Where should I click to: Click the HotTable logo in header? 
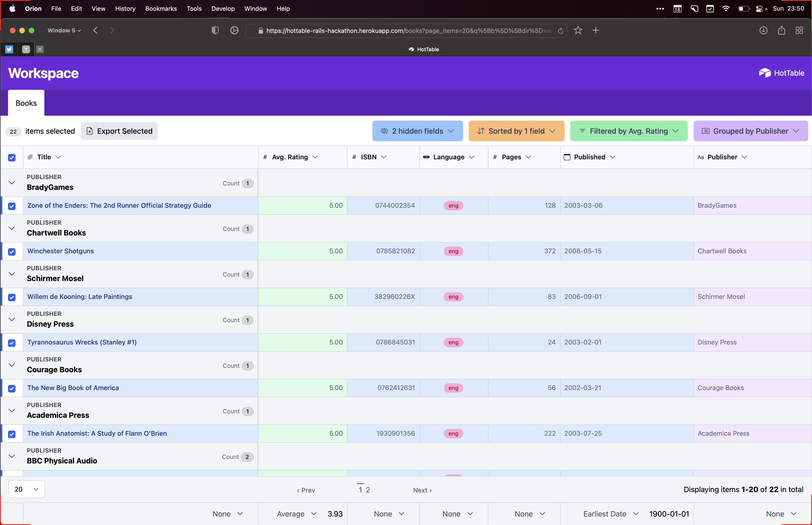pyautogui.click(x=781, y=73)
